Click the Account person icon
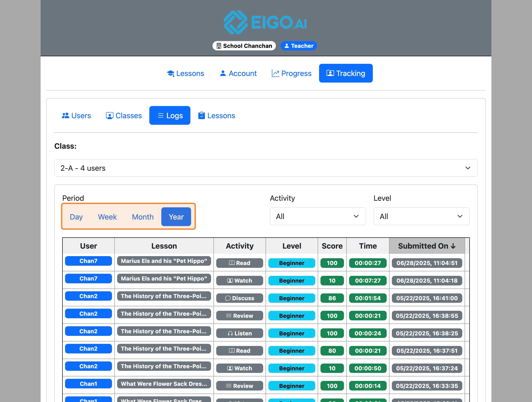 click(223, 73)
